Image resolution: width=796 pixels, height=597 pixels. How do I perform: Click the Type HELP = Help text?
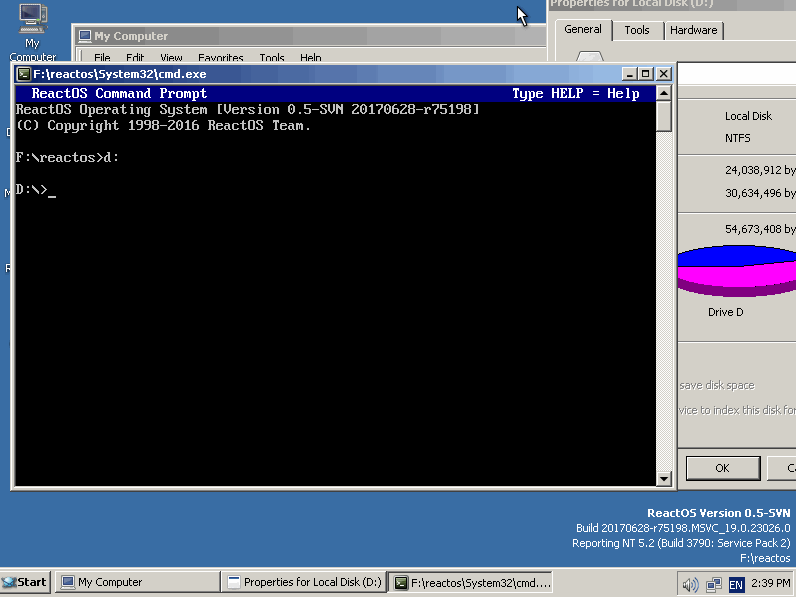[x=576, y=94]
